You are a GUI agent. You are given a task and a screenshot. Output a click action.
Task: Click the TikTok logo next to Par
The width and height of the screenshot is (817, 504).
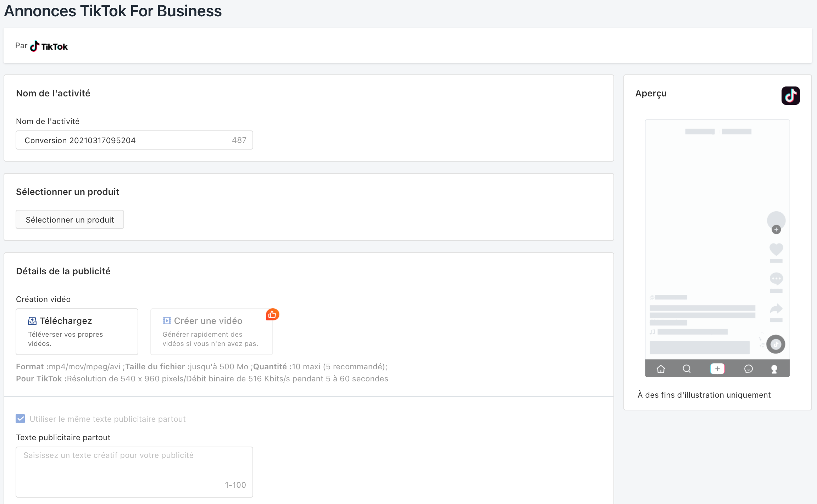click(49, 46)
